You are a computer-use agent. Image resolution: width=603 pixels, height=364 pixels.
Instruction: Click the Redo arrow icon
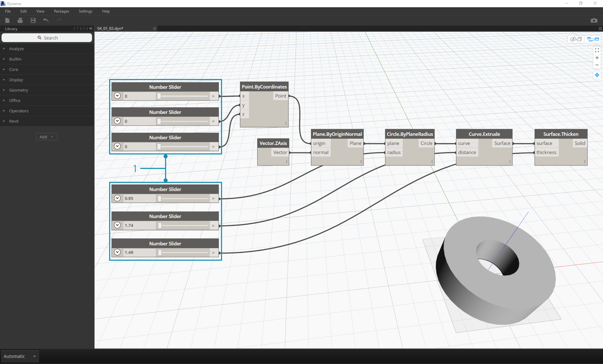pos(58,20)
